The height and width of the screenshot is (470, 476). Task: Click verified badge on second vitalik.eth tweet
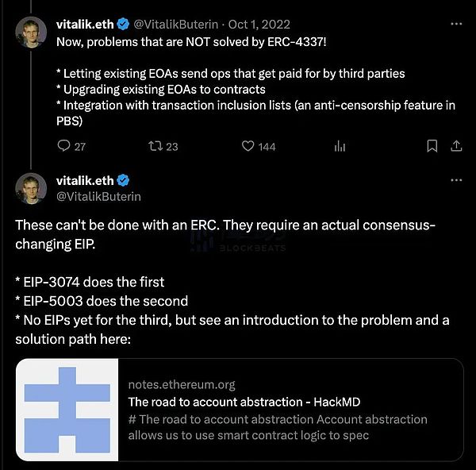tap(124, 181)
